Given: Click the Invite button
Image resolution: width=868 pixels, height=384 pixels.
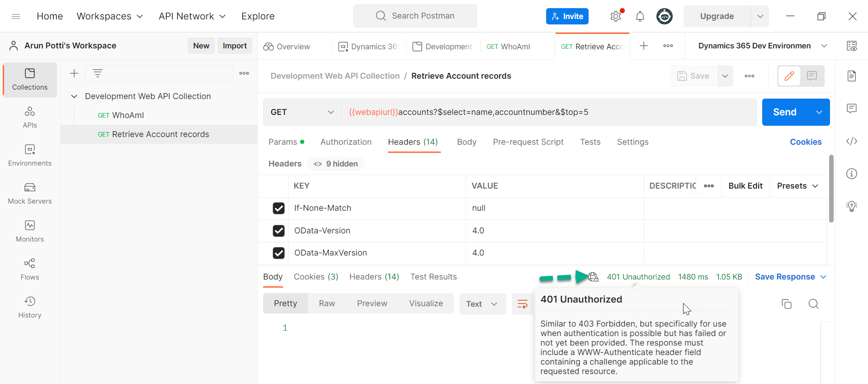Looking at the screenshot, I should pyautogui.click(x=567, y=16).
